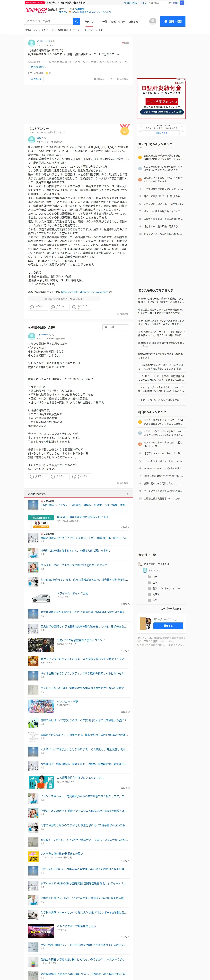Click the 工学 folder icon in category list

pos(149,582)
